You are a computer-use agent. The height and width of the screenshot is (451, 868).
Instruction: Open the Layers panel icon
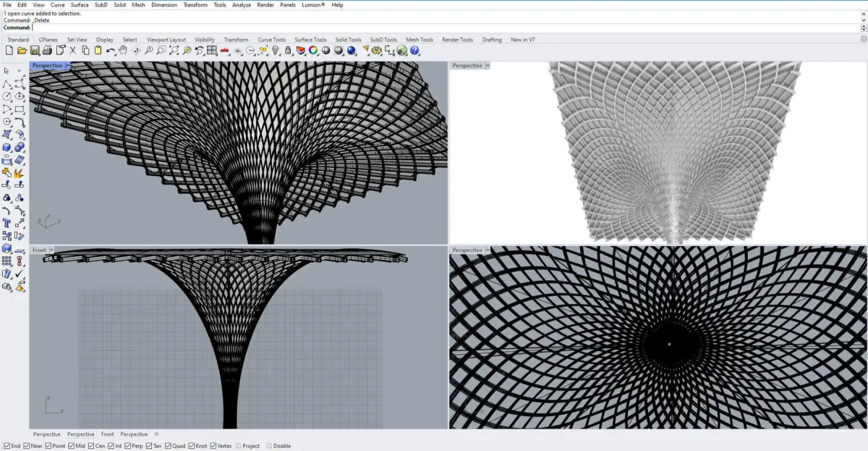click(x=300, y=51)
